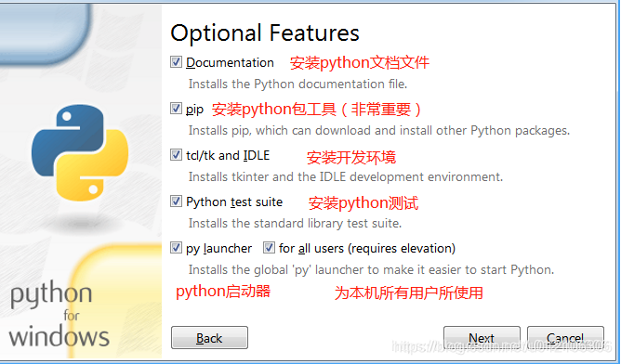The width and height of the screenshot is (621, 364).
Task: Toggle the pip checkbox
Action: [x=176, y=109]
